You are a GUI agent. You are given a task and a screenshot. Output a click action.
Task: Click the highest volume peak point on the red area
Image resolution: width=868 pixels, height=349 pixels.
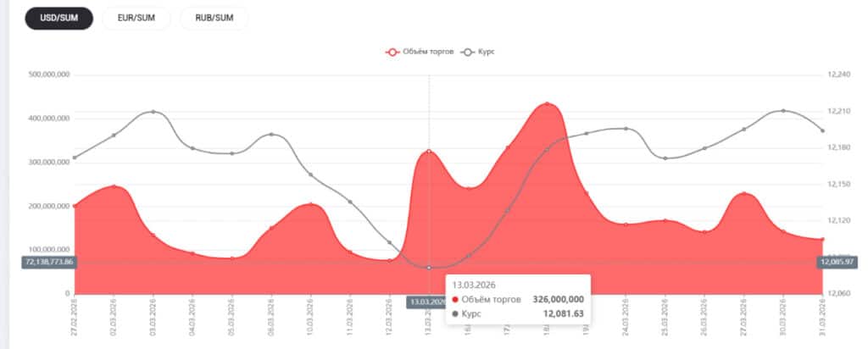point(547,104)
